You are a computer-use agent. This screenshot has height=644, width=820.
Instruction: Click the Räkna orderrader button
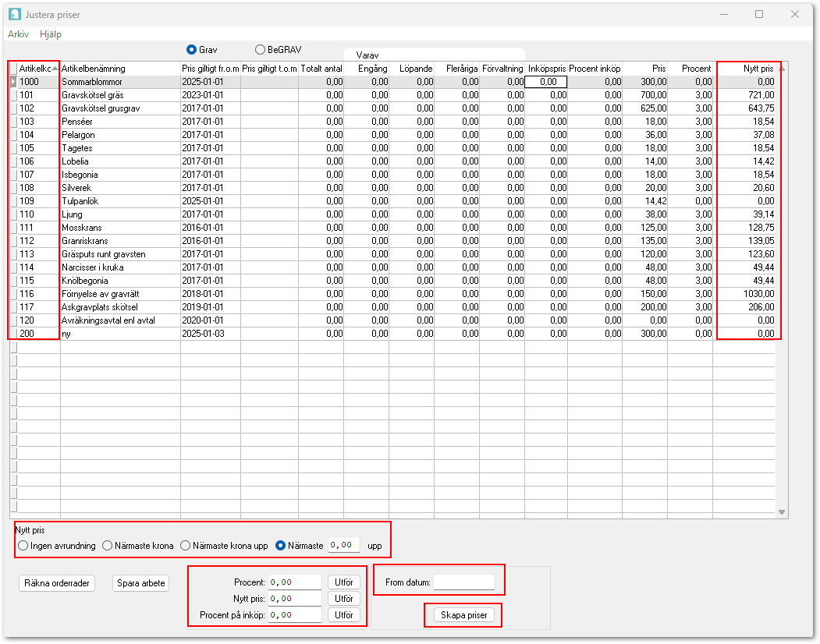point(57,583)
